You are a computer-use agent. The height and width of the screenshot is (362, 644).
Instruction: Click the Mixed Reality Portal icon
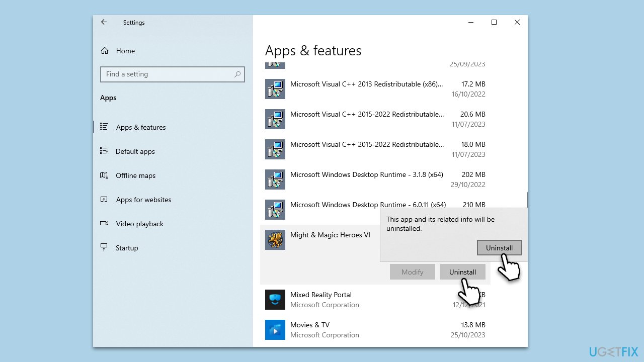[275, 300]
